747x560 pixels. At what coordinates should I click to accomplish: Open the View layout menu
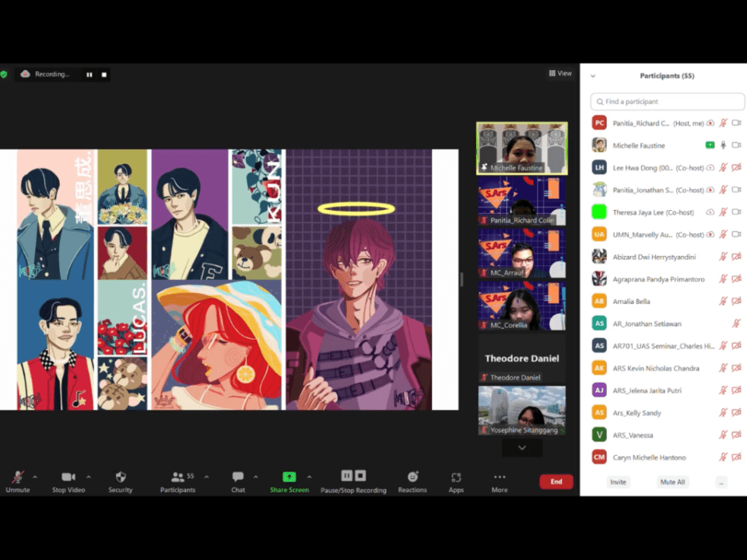point(560,74)
